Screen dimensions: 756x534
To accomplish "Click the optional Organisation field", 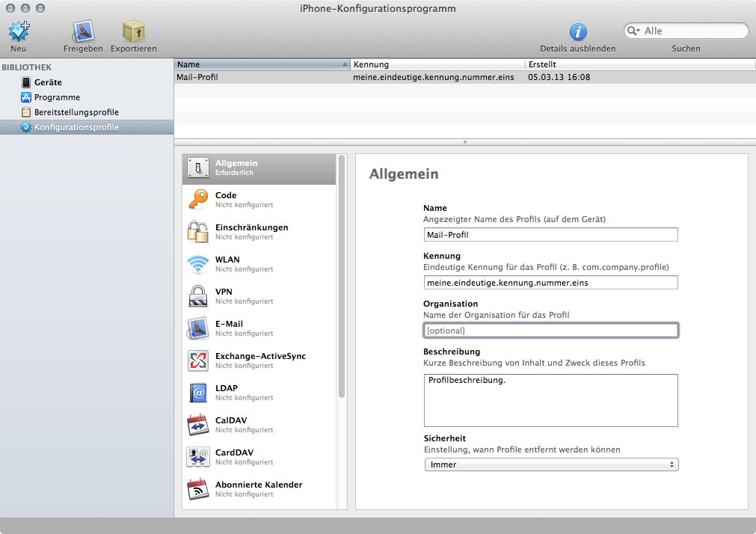I will (x=550, y=331).
